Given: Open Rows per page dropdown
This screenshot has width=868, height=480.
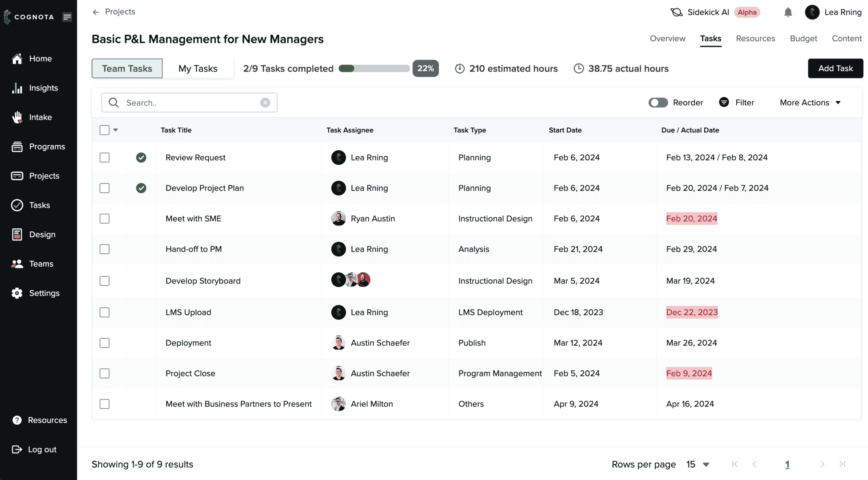Looking at the screenshot, I should pos(698,464).
